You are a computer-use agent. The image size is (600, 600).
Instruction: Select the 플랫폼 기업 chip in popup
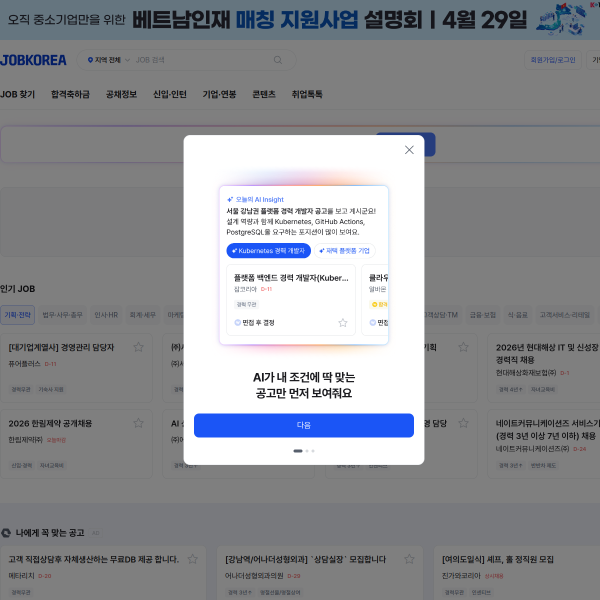(344, 251)
